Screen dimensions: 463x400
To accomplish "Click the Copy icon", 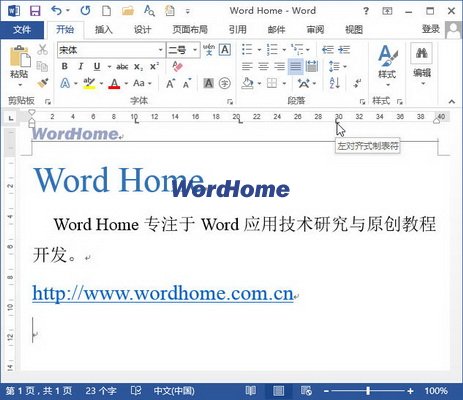I will tap(42, 66).
